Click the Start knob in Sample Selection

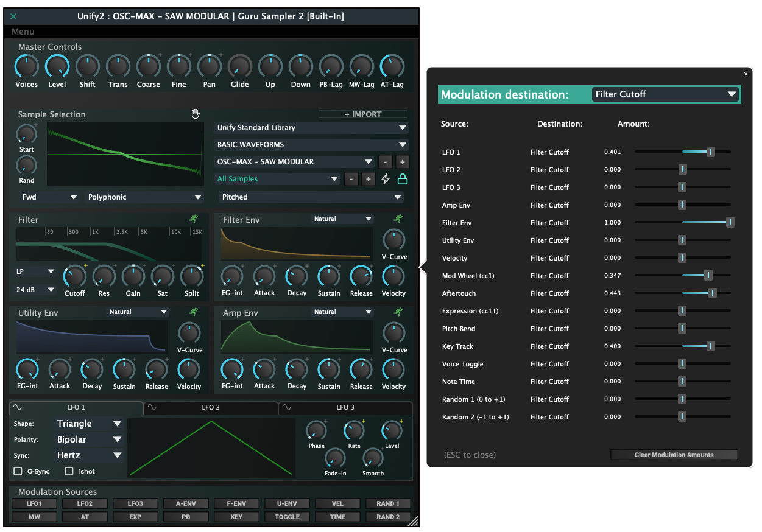pyautogui.click(x=26, y=135)
